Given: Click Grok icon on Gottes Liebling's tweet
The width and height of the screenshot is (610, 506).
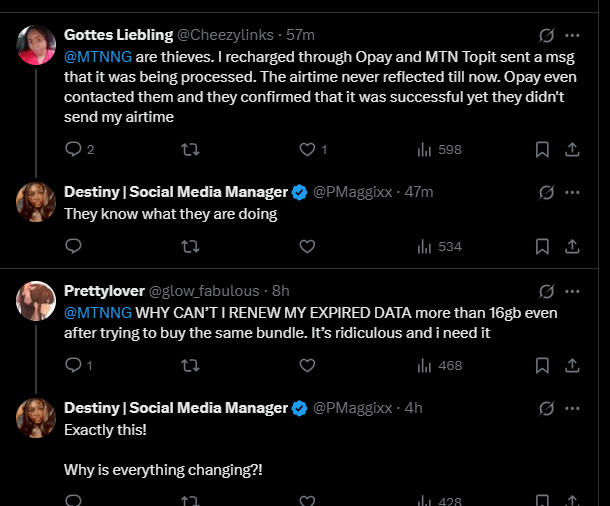Looking at the screenshot, I should (x=546, y=35).
